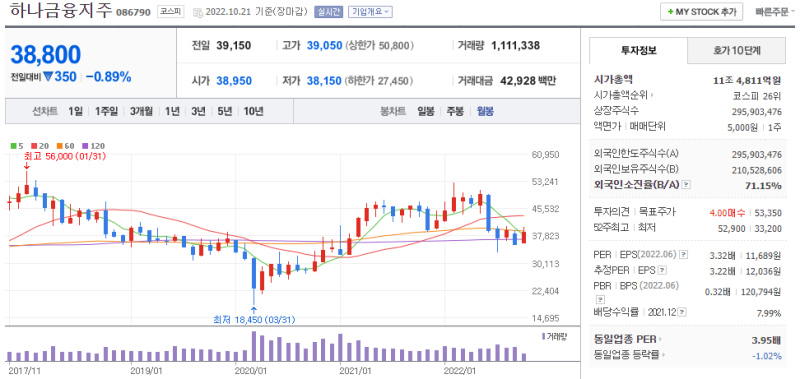Select the 월봉 candlestick chart option
The image size is (800, 379).
[485, 111]
